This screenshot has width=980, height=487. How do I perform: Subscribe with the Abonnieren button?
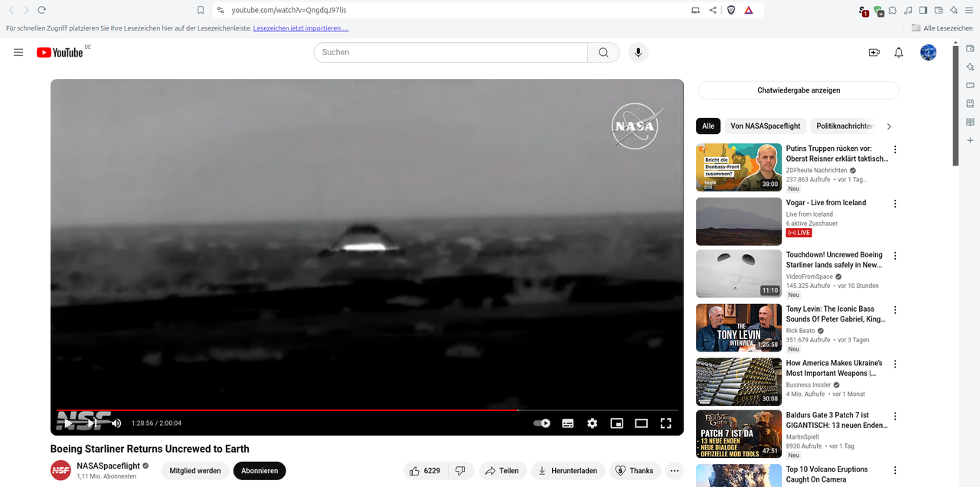click(x=260, y=471)
